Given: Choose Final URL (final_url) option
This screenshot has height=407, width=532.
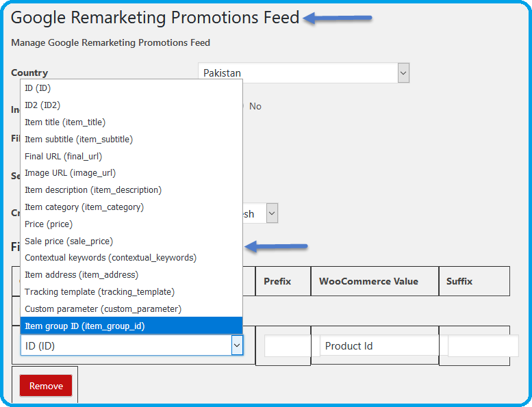Looking at the screenshot, I should [x=131, y=156].
